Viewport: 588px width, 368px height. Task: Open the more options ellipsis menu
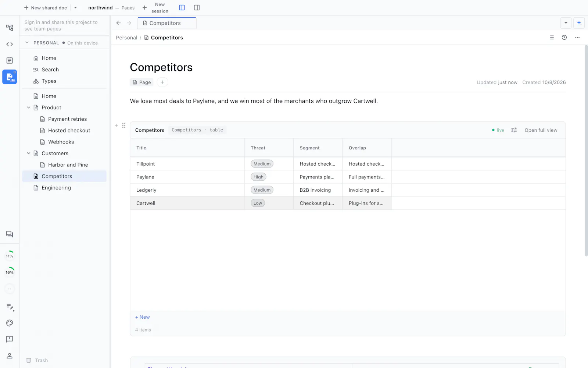point(577,38)
